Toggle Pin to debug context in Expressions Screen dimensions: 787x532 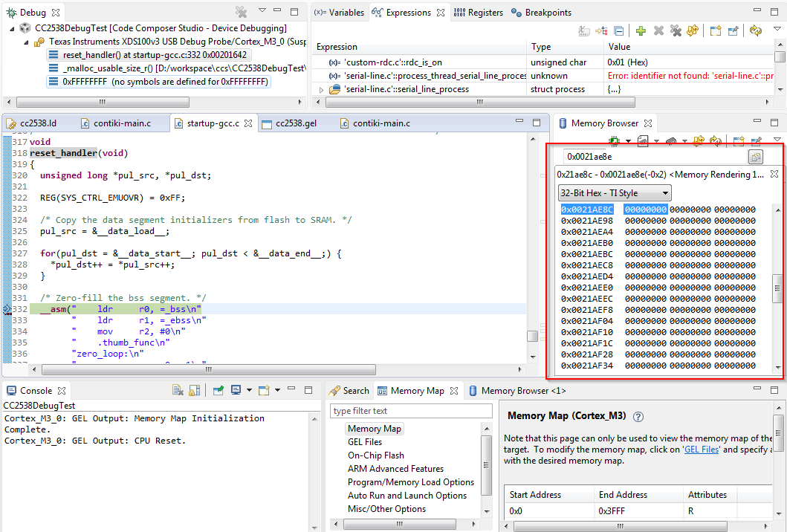point(733,30)
